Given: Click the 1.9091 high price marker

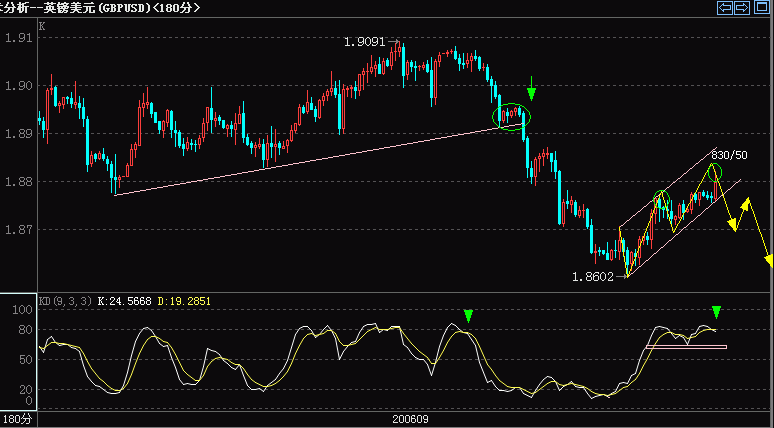Looking at the screenshot, I should (364, 42).
